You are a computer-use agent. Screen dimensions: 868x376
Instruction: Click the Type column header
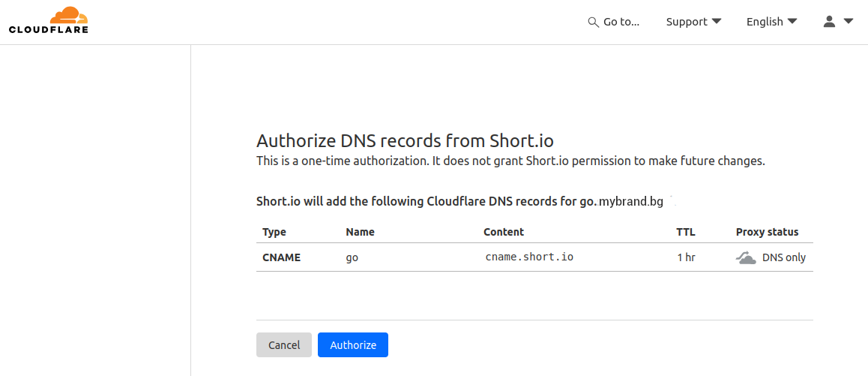274,232
